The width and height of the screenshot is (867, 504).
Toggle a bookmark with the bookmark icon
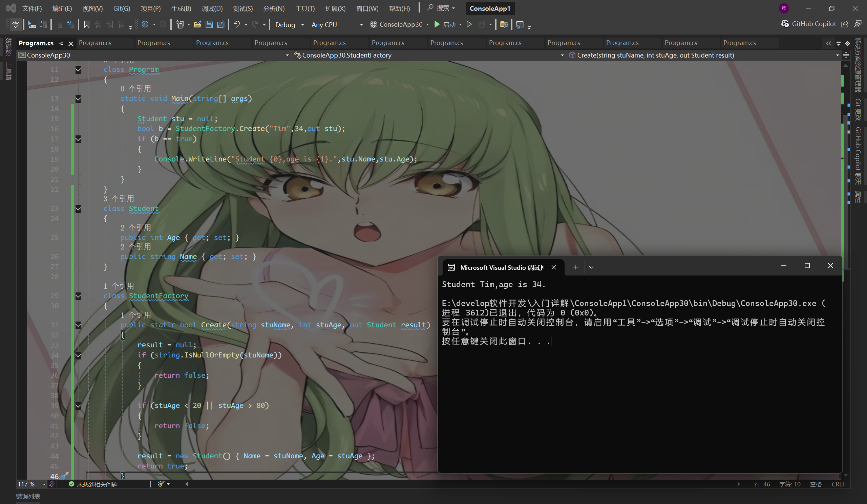click(87, 24)
